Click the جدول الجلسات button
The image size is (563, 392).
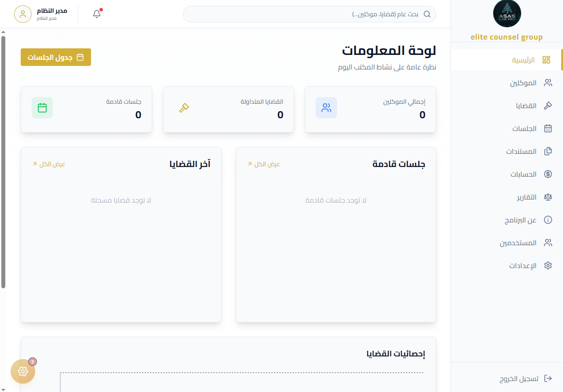[x=56, y=57]
